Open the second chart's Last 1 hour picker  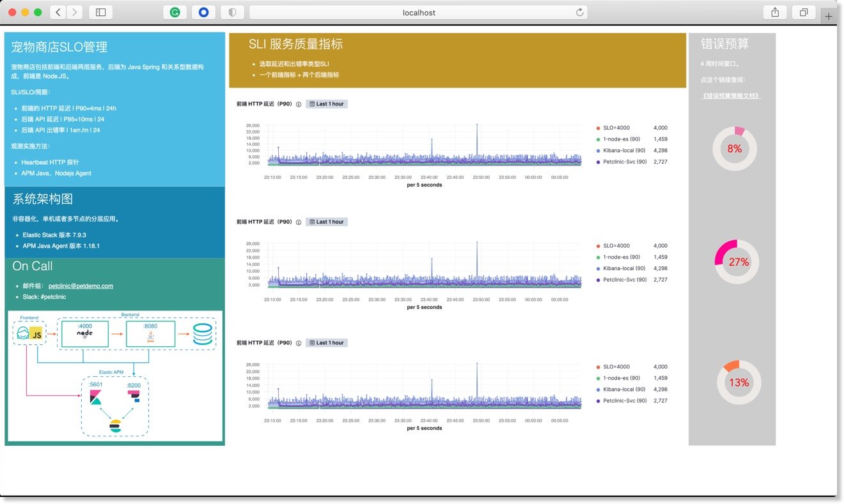click(x=327, y=222)
